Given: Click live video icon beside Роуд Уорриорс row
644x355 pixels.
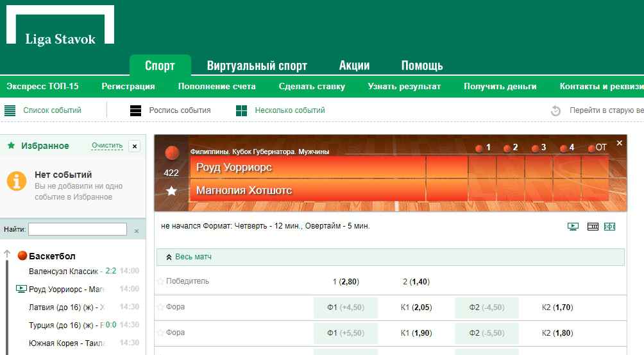Looking at the screenshot, I should coord(21,289).
